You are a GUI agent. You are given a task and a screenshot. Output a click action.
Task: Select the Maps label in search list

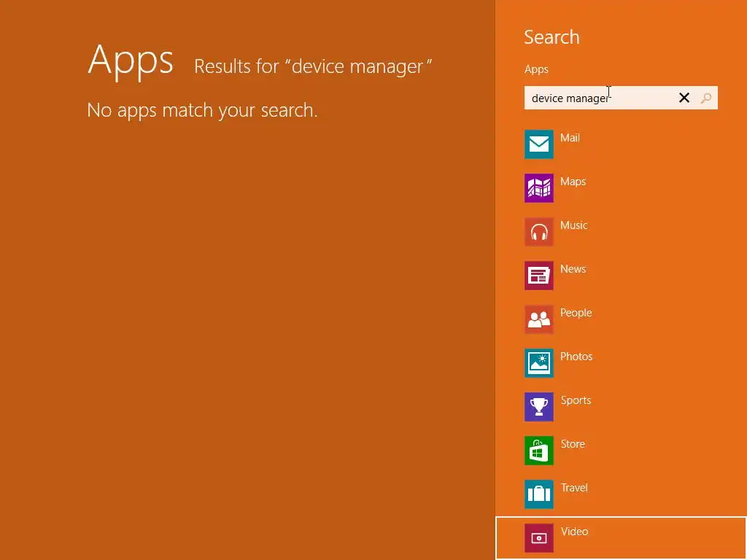(573, 182)
